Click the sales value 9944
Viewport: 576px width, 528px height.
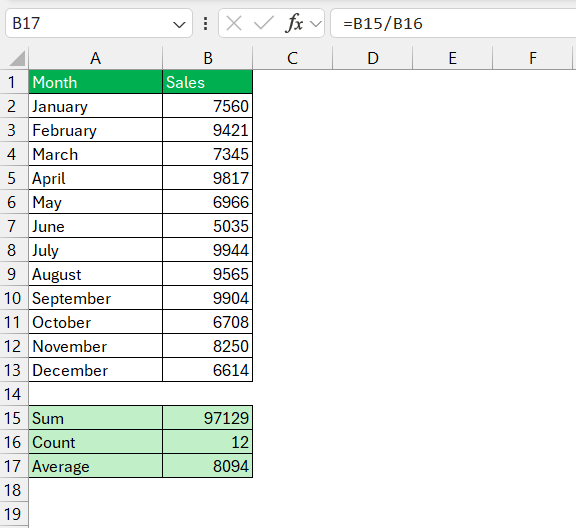click(208, 250)
